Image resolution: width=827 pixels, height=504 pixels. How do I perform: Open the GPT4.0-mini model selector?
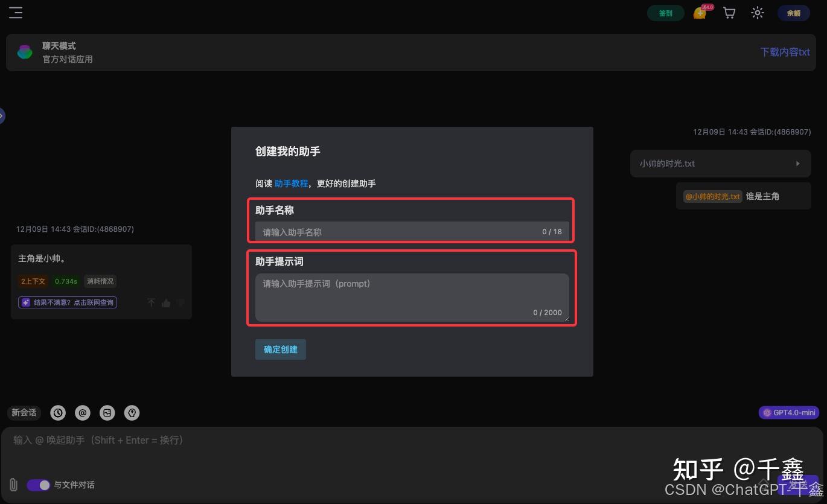pyautogui.click(x=788, y=413)
